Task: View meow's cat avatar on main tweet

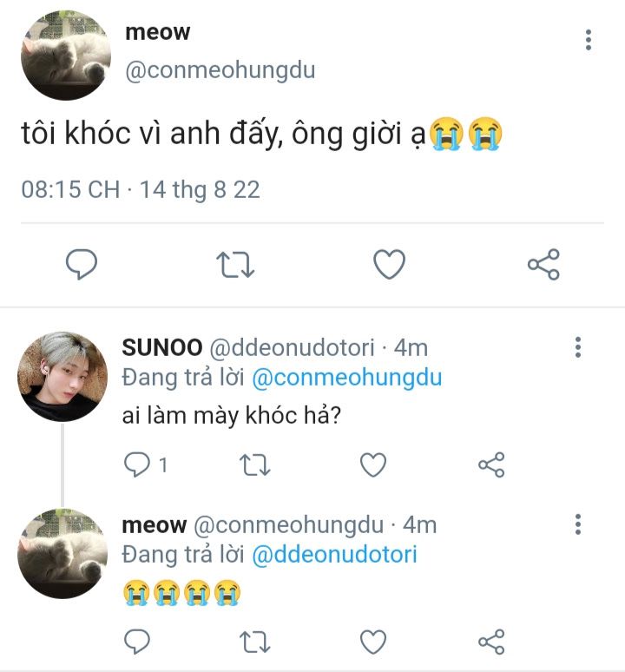Action: click(66, 56)
